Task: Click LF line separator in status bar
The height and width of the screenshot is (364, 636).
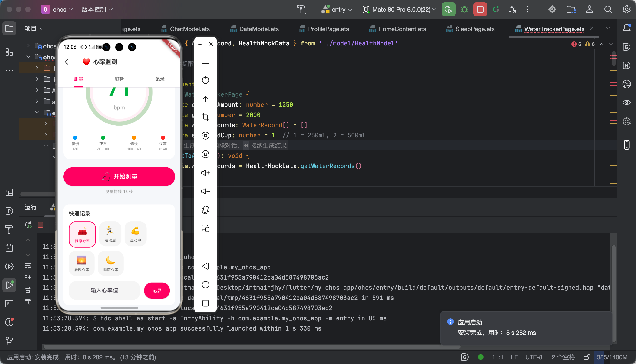Action: click(514, 357)
